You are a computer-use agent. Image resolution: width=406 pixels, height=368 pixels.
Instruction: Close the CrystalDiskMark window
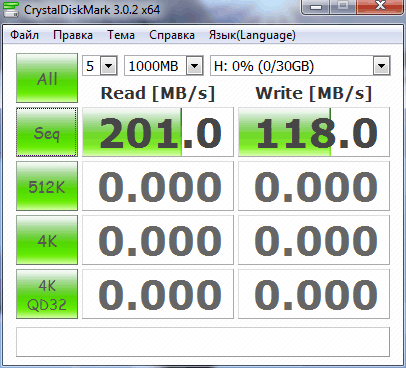tap(380, 7)
